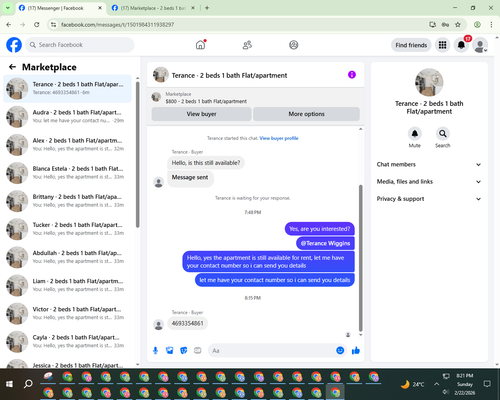Image resolution: width=500 pixels, height=400 pixels.
Task: Open conversation information purple icon
Action: [352, 75]
